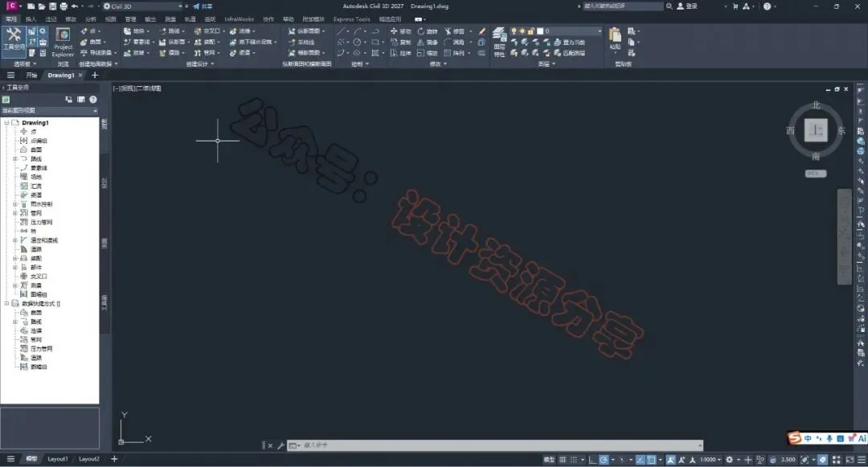868x467 pixels.
Task: Toggle ortho mode in status bar
Action: pos(592,459)
